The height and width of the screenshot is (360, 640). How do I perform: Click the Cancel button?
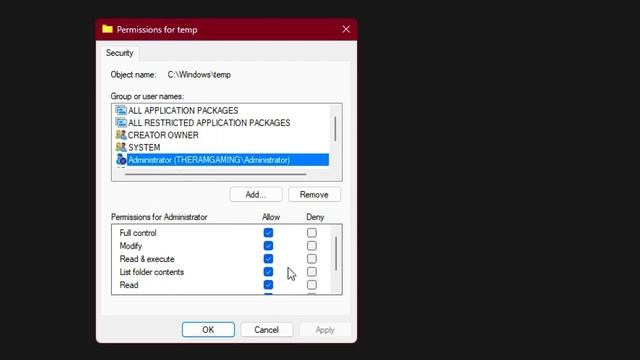[267, 330]
